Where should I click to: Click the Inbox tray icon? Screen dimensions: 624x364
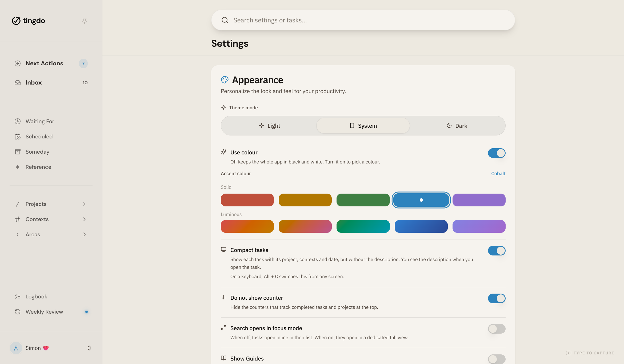click(18, 83)
